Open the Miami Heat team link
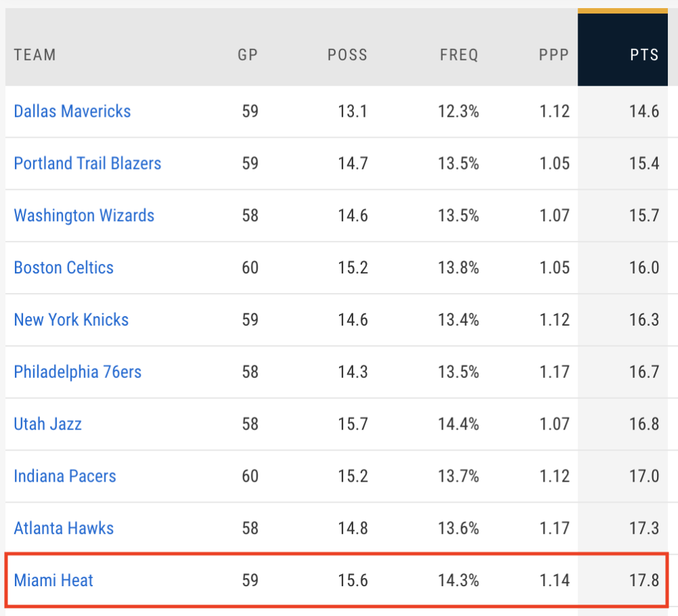 tap(54, 581)
